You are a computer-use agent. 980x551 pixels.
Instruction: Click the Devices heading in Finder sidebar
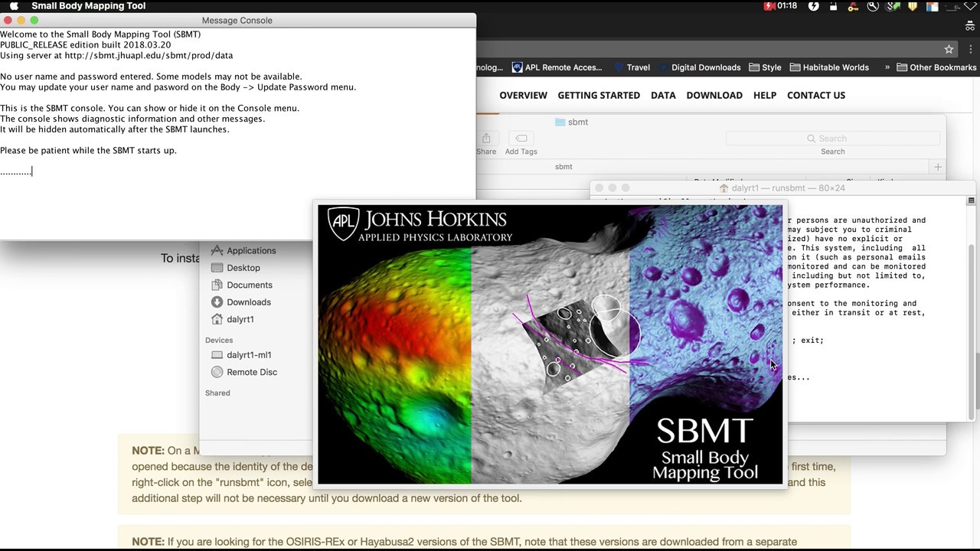pyautogui.click(x=219, y=341)
